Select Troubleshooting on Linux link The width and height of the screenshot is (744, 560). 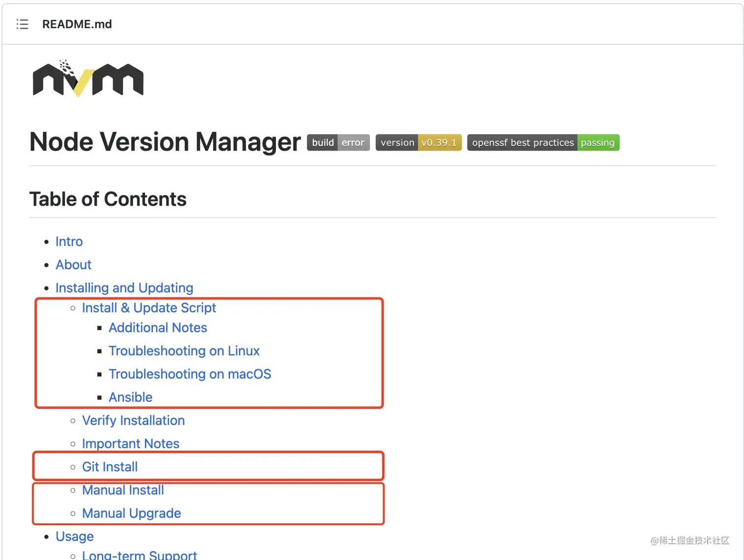pos(184,351)
